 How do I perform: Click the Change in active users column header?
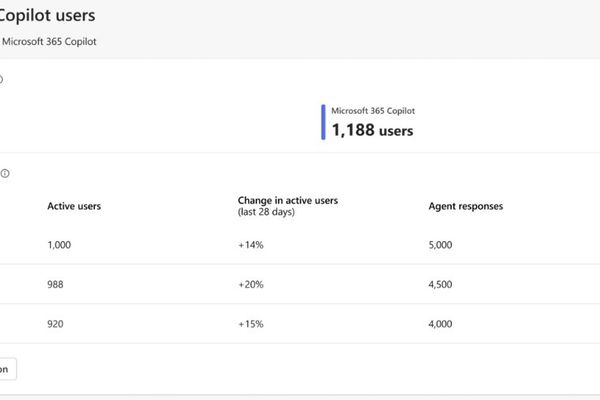pos(288,200)
